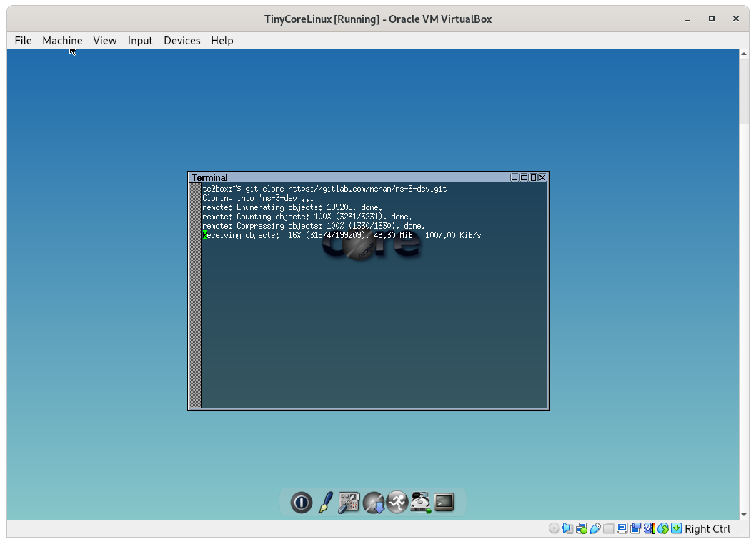Click the audio status icon
Viewport: 756px width, 544px height.
(x=567, y=528)
